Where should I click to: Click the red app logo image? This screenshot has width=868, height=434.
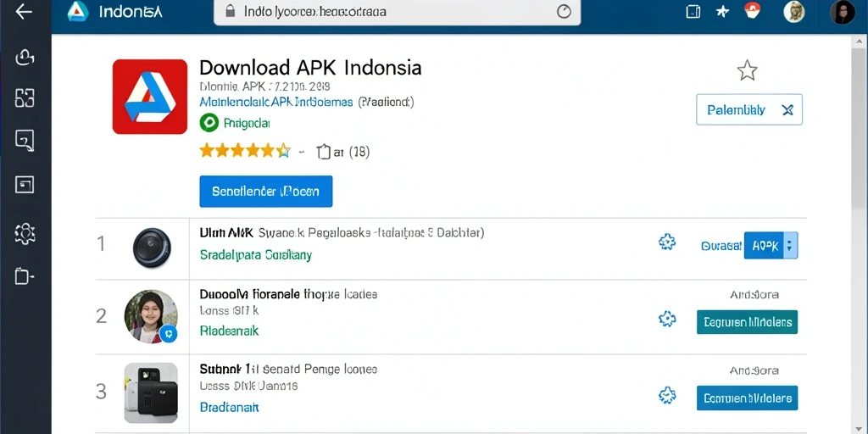(149, 97)
